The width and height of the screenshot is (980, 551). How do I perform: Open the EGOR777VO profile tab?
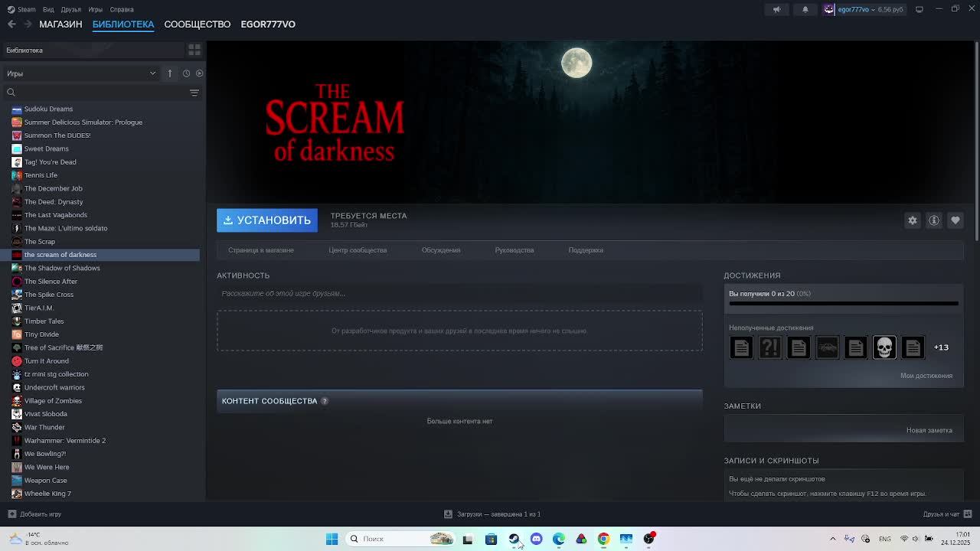pyautogui.click(x=268, y=24)
